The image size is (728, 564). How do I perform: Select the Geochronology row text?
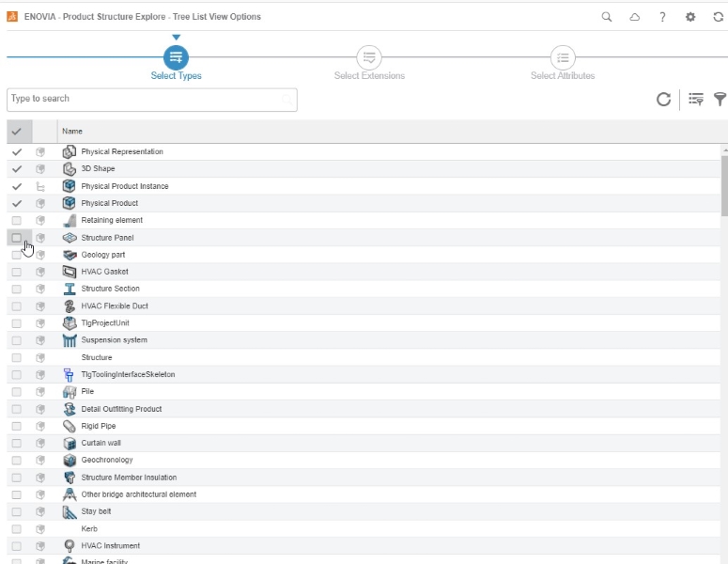[x=107, y=460]
